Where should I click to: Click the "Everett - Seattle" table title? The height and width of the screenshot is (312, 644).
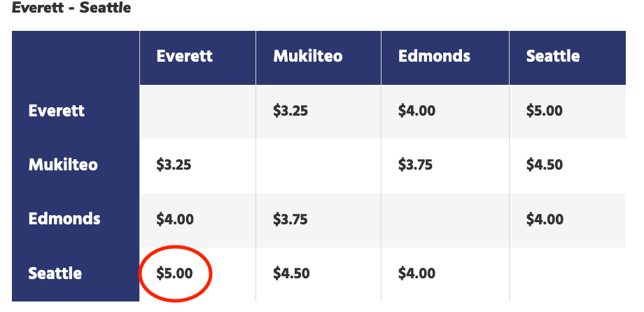(x=71, y=8)
